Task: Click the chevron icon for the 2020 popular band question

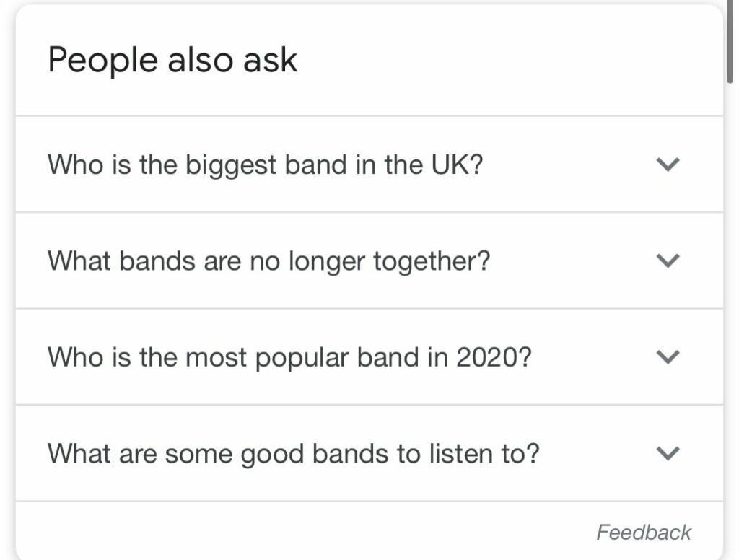Action: pyautogui.click(x=668, y=356)
